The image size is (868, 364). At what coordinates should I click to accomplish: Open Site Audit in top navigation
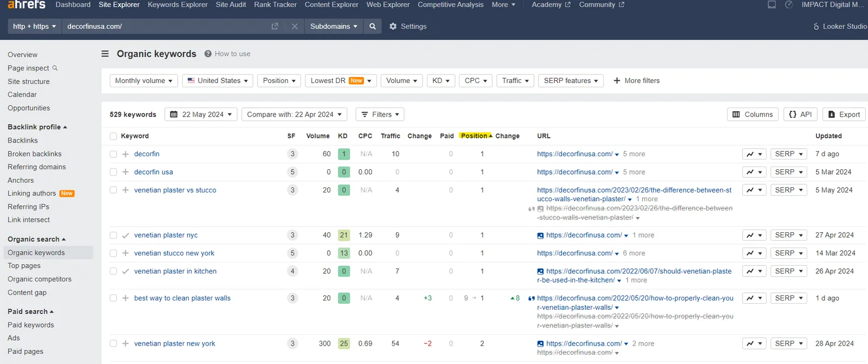tap(231, 4)
